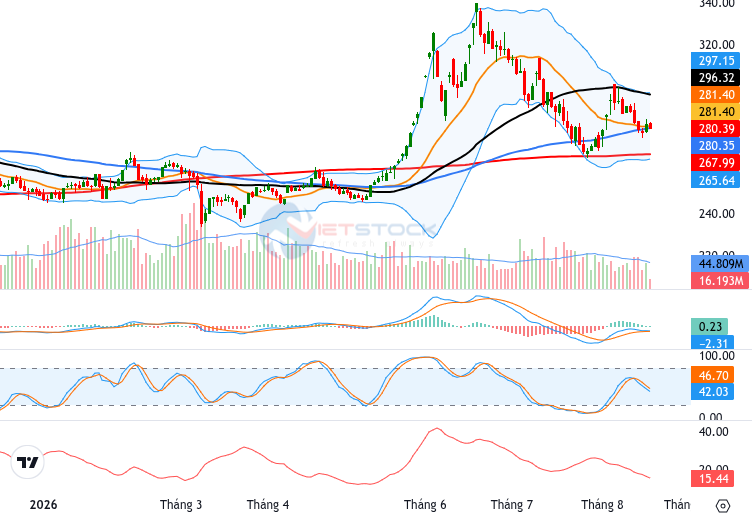The image size is (752, 518).
Task: Select the green 0.23 MACD histogram label
Action: coord(709,327)
